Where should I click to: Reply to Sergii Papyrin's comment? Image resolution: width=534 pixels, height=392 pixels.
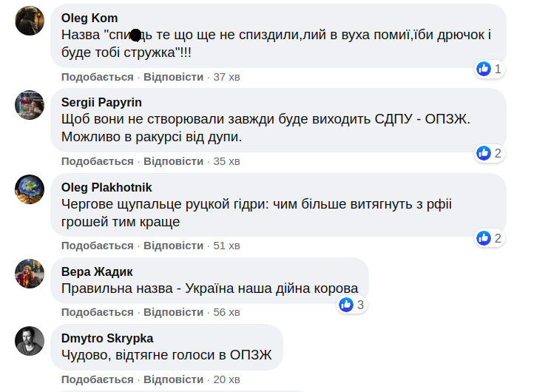pos(173,161)
